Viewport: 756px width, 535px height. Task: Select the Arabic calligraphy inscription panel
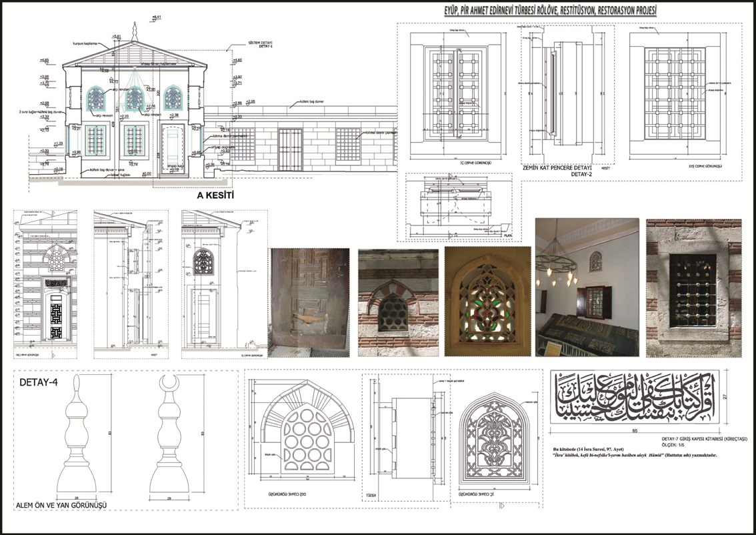pos(633,398)
